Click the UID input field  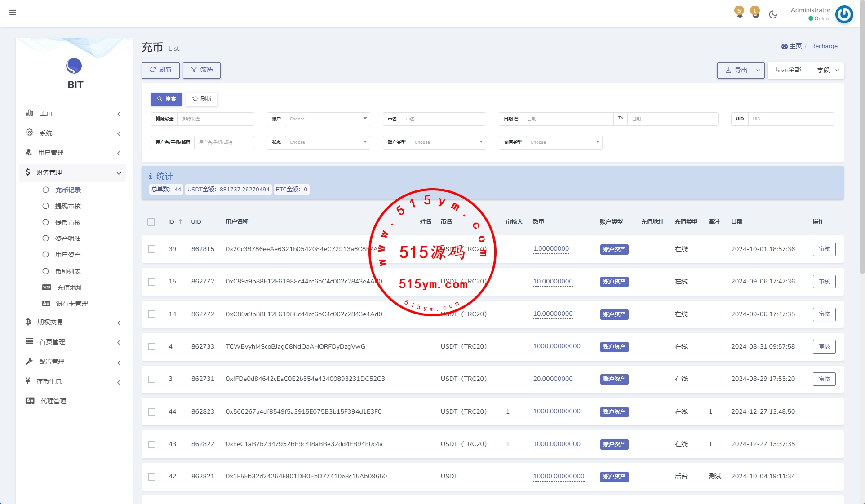pyautogui.click(x=791, y=119)
